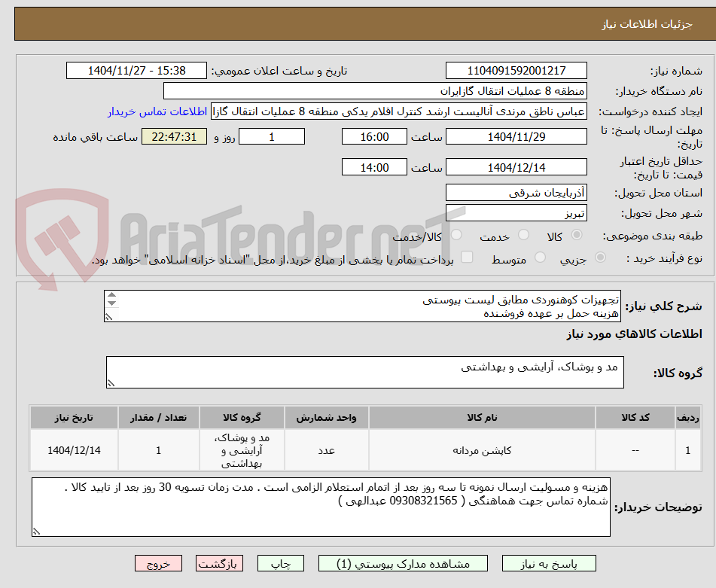Select the 'متوسط' purchase type radio
Viewport: 716px width, 588px height.
(x=540, y=258)
